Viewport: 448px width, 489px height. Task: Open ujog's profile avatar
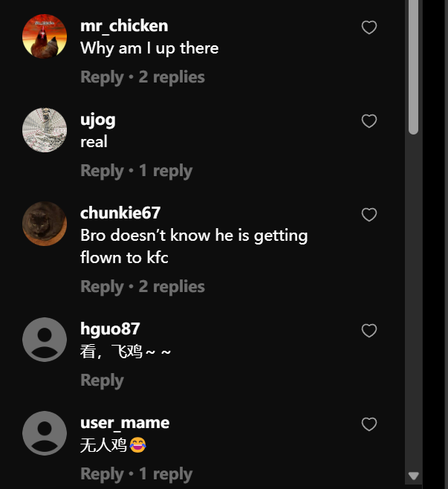click(x=45, y=130)
